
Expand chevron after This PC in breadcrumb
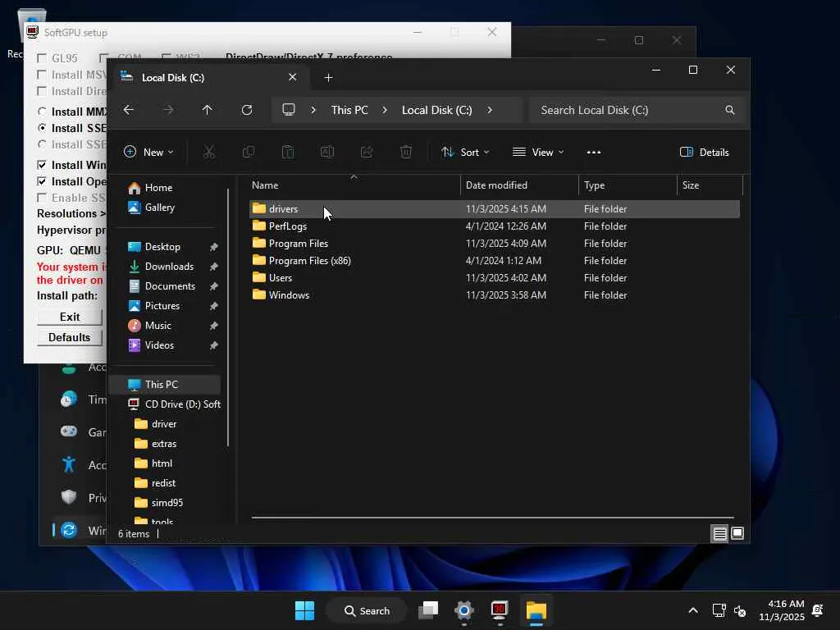tap(385, 110)
